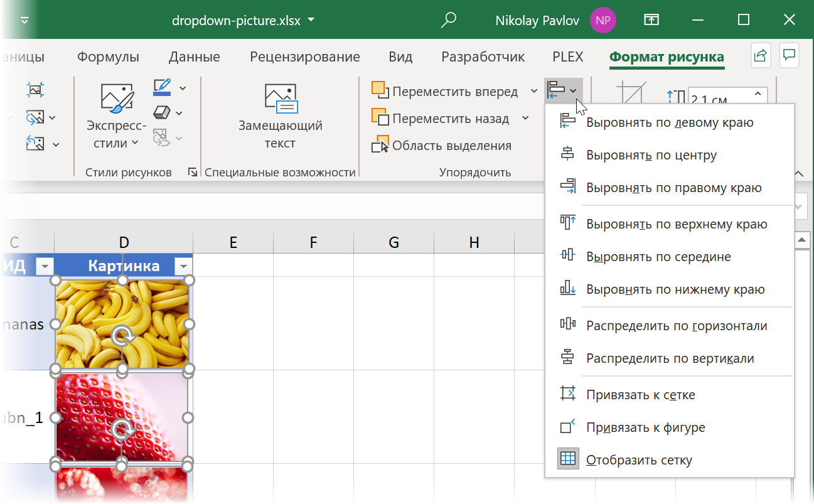Expand the quick access toolbar dropdown

[25, 20]
